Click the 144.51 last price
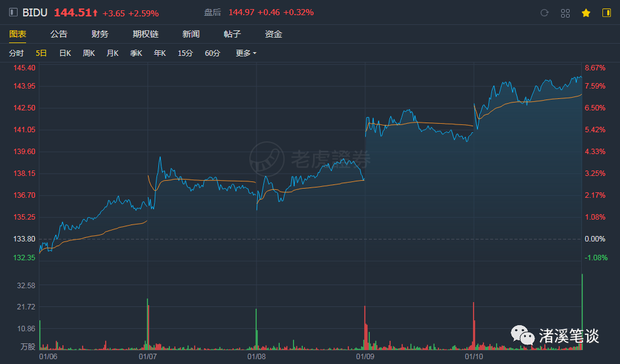Viewport: 620px width, 364px height. coord(73,13)
